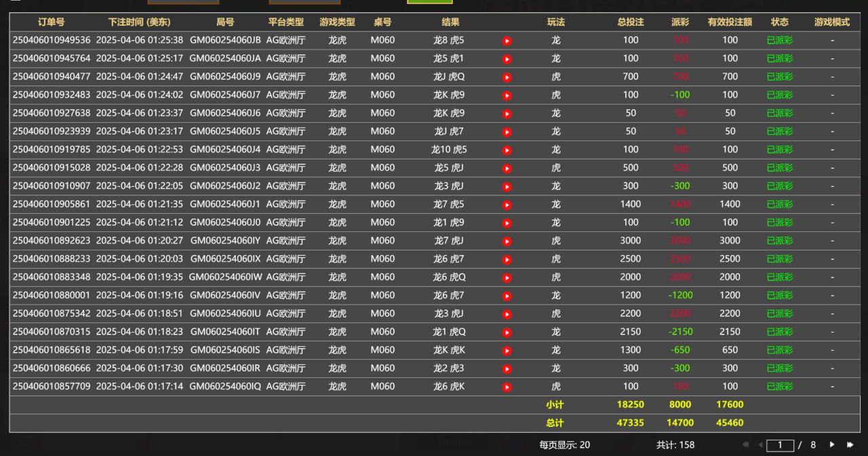The image size is (868, 456).
Task: Click the page number input field
Action: pyautogui.click(x=780, y=445)
